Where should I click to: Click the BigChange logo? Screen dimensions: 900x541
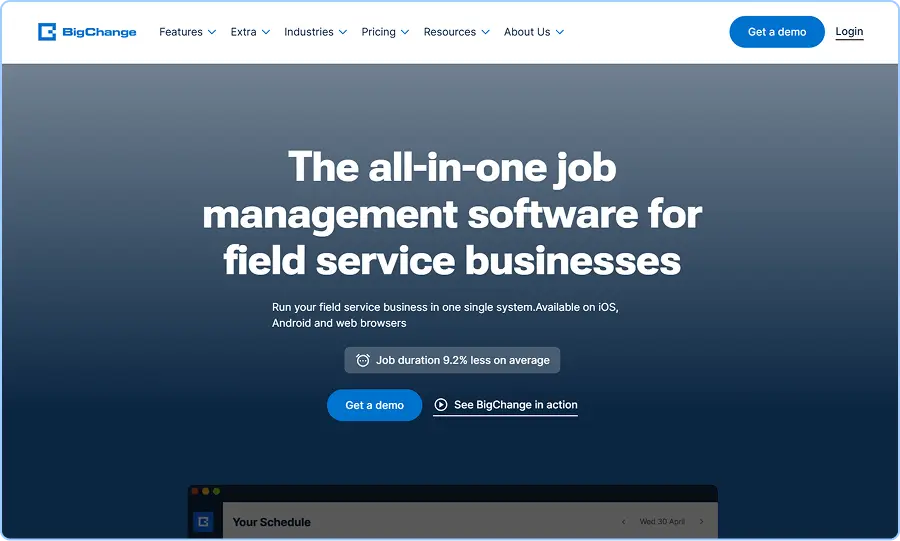[87, 32]
